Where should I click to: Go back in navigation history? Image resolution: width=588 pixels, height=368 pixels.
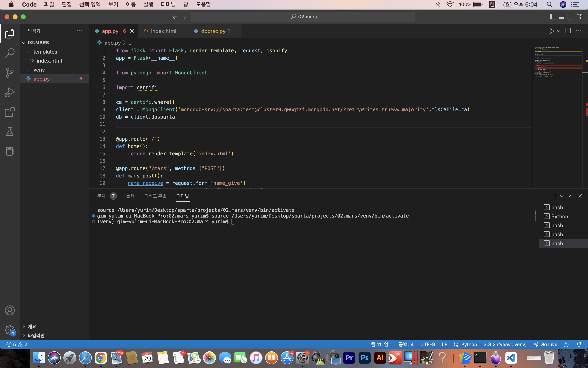175,17
